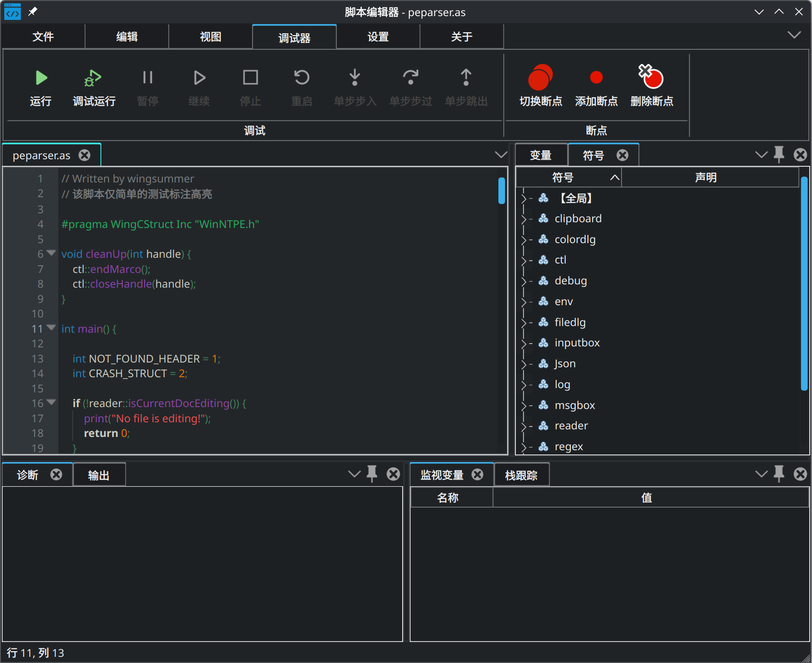Expand the clipboard node in symbol tree
This screenshot has height=663, width=812.
point(524,219)
